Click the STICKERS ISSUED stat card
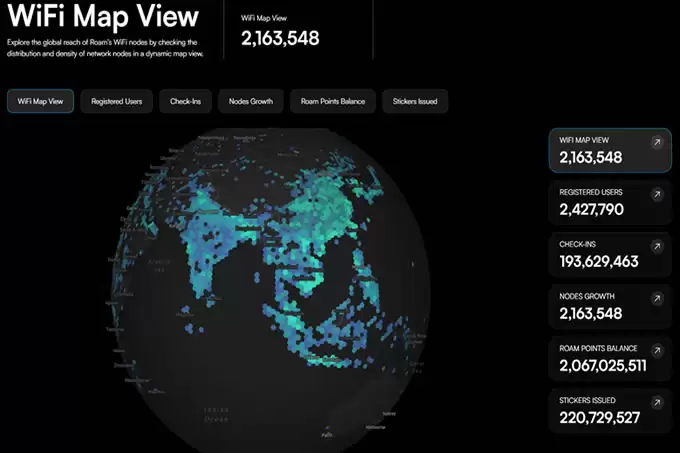The image size is (680, 453). (x=610, y=411)
